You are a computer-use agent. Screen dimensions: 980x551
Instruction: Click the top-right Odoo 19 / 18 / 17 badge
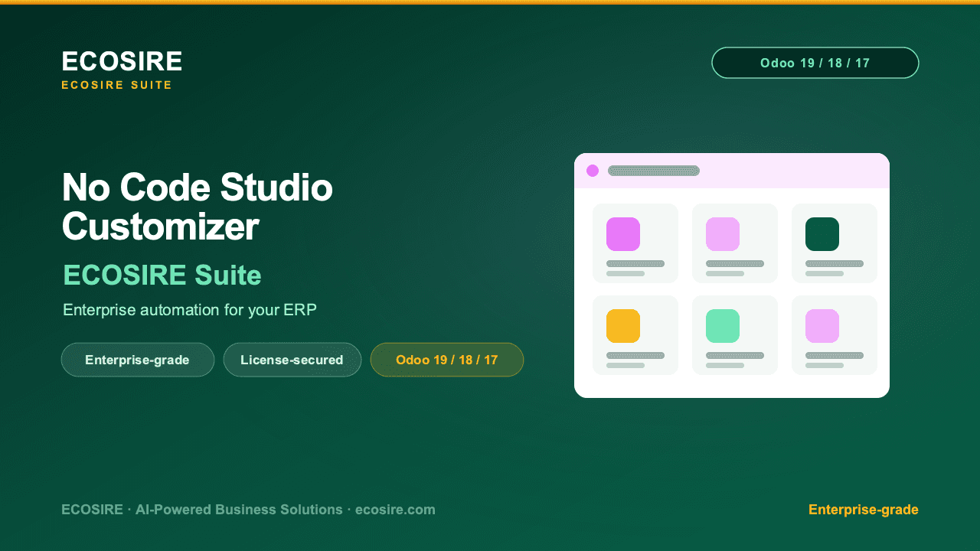pyautogui.click(x=815, y=63)
